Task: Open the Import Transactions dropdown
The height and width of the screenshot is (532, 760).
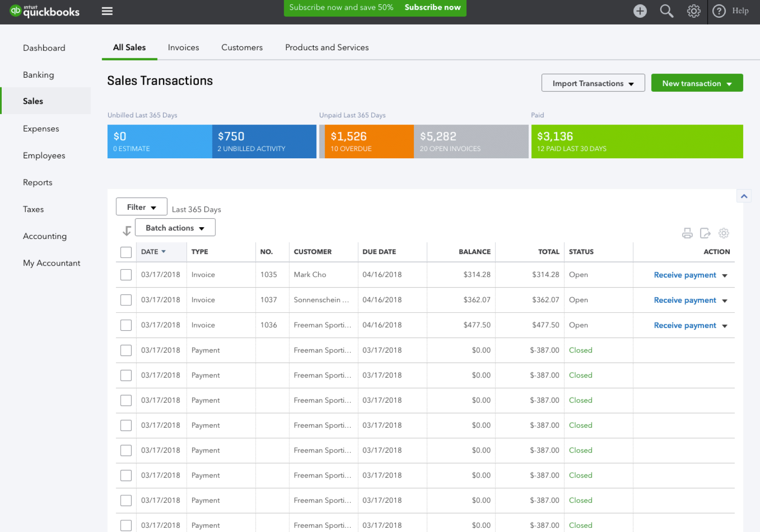Action: pyautogui.click(x=593, y=83)
